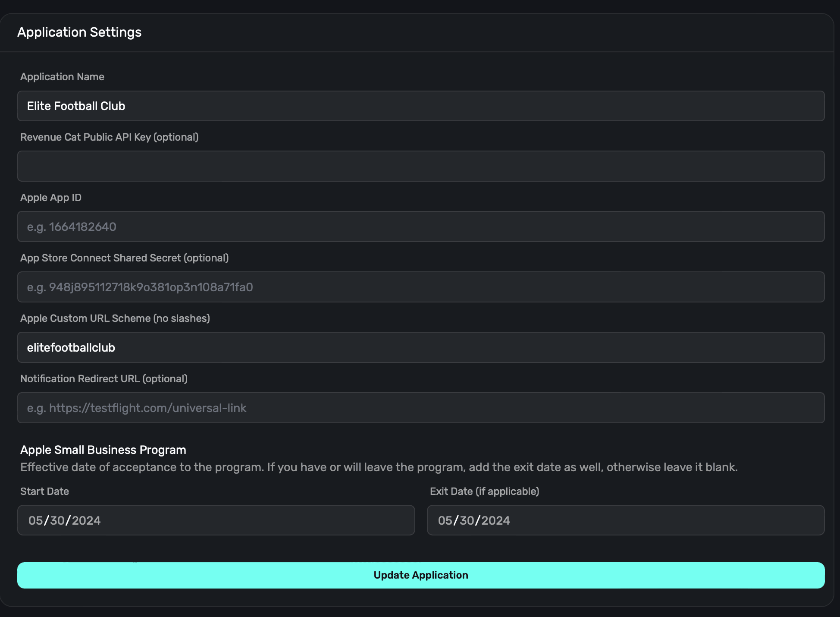Click the Application Name input field
The height and width of the screenshot is (617, 840).
coord(421,106)
